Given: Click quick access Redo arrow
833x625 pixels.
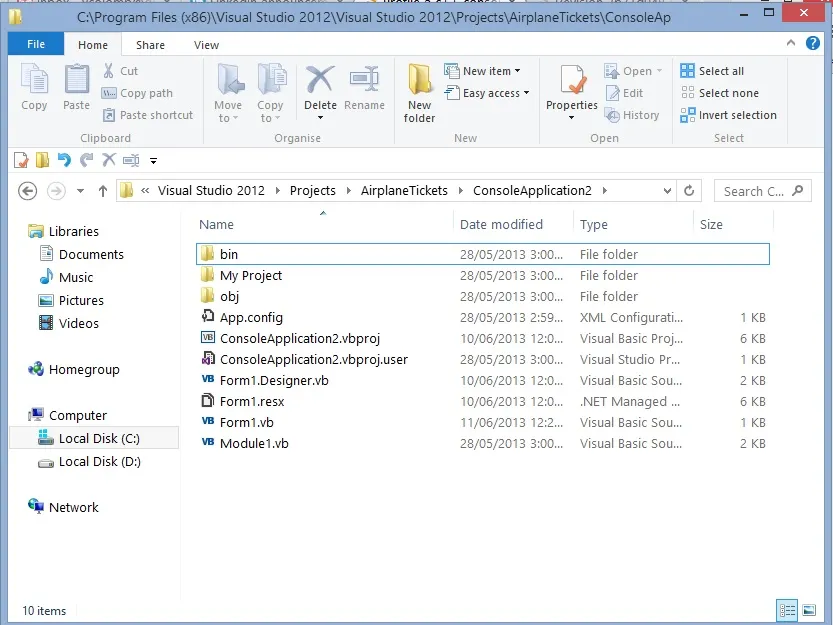Looking at the screenshot, I should click(x=87, y=160).
